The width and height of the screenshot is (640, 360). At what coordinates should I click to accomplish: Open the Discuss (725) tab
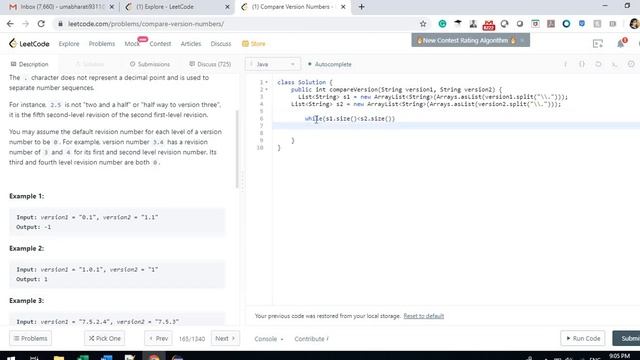[x=210, y=64]
